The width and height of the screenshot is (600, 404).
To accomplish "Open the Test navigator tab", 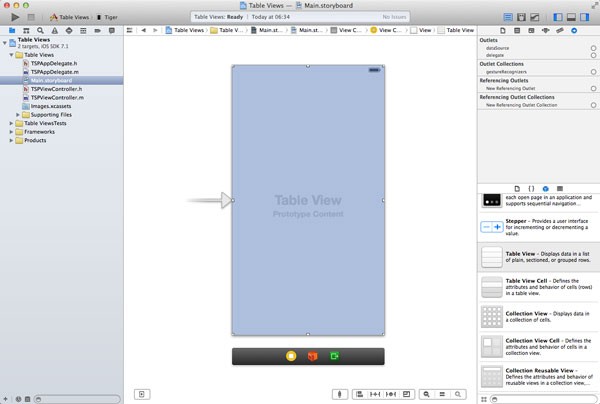I will [x=69, y=31].
